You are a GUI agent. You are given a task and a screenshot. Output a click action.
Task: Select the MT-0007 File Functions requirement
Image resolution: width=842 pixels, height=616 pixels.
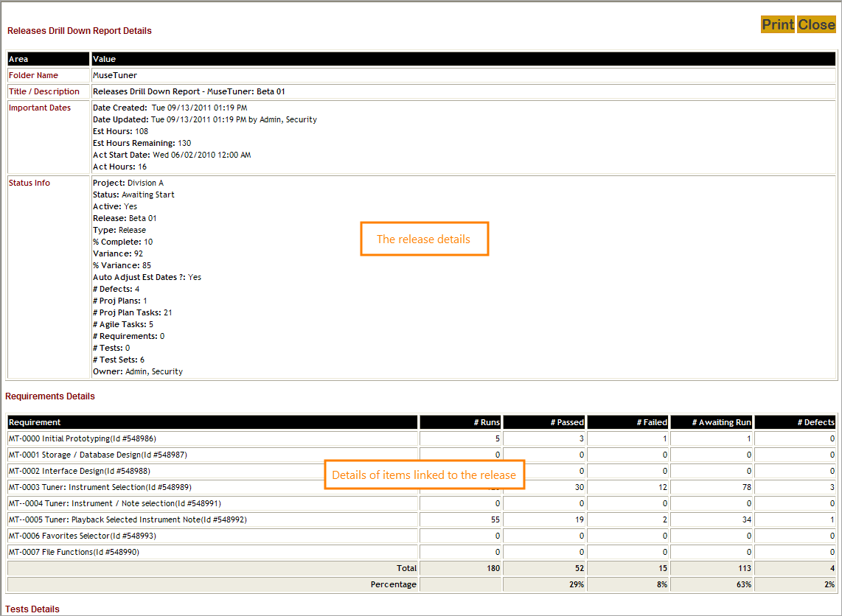pos(74,552)
